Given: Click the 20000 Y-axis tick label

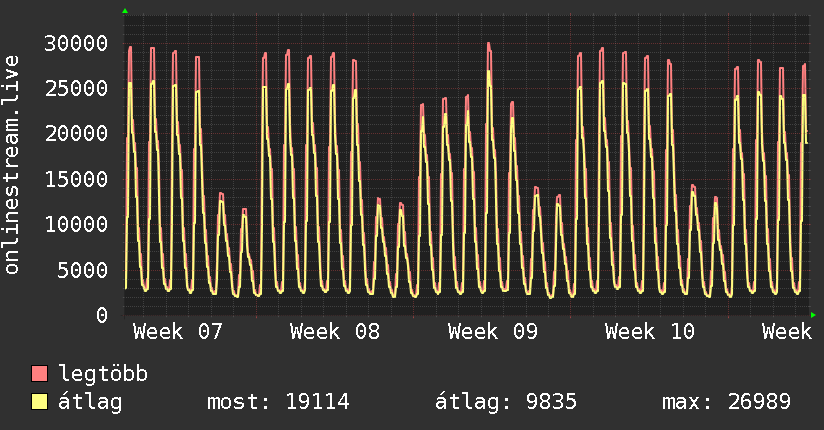Looking at the screenshot, I should tap(78, 134).
